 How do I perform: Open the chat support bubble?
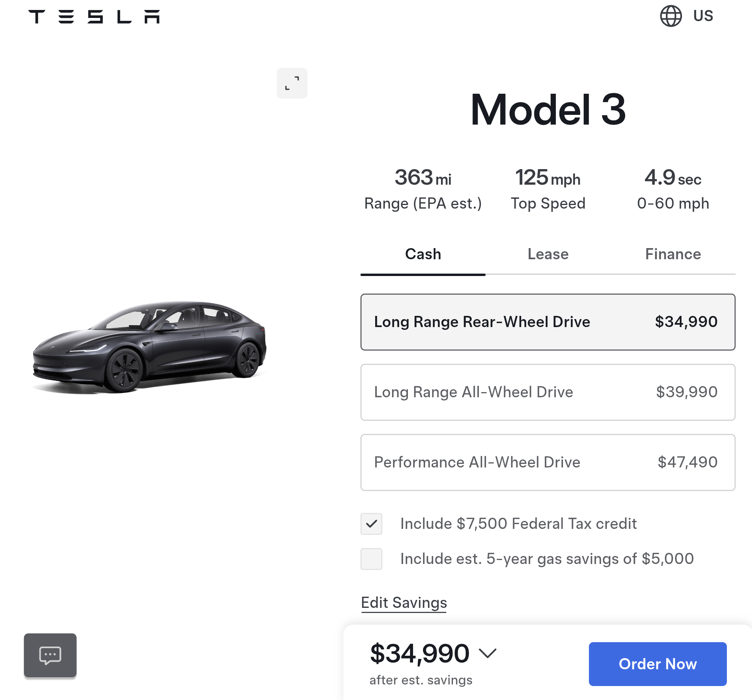coord(50,655)
